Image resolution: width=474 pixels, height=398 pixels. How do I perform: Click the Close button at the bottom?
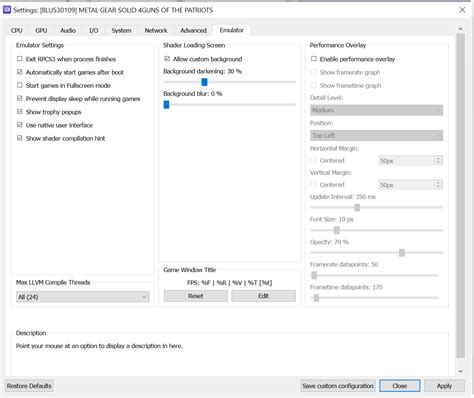(x=400, y=386)
